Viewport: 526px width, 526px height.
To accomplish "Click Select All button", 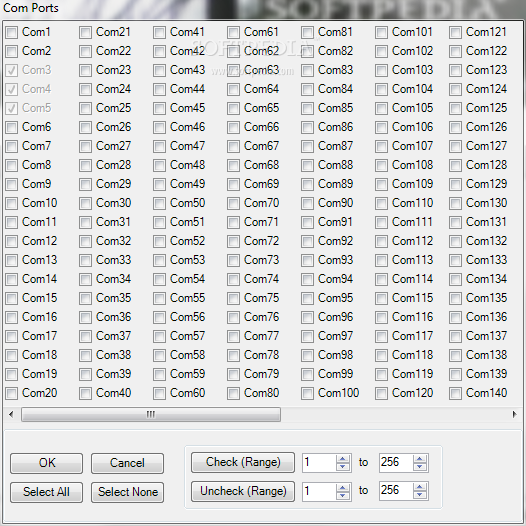I will 47,492.
